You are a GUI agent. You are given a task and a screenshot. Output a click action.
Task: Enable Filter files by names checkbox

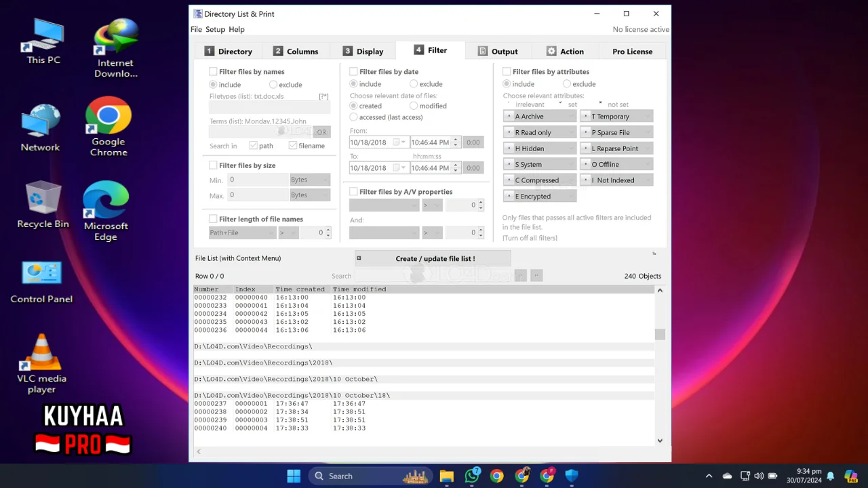[x=214, y=71]
